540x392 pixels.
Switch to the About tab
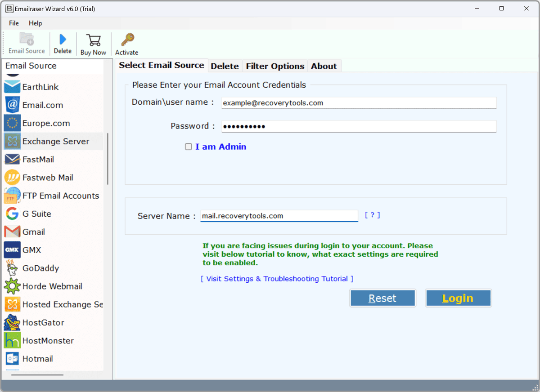pos(324,66)
